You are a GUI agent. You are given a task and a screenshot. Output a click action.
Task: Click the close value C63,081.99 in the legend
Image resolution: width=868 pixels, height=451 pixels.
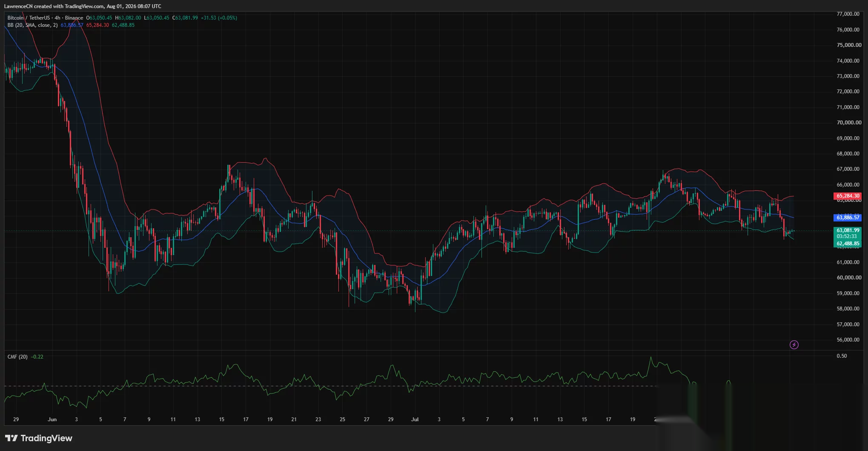pos(185,18)
